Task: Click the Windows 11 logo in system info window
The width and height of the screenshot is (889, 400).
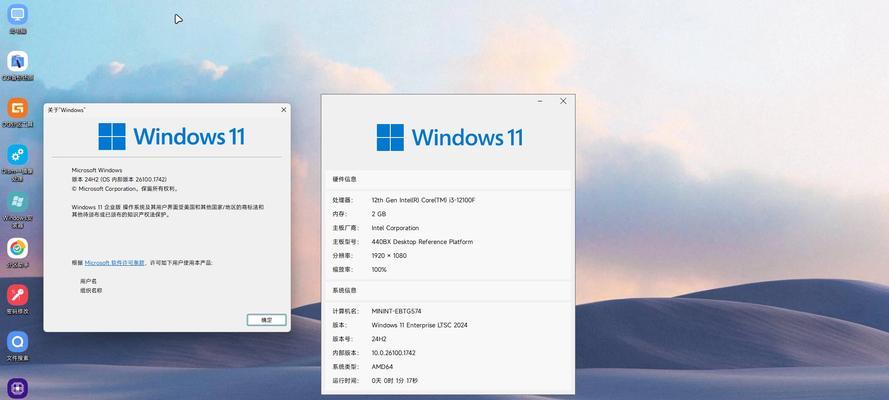Action: (x=450, y=137)
